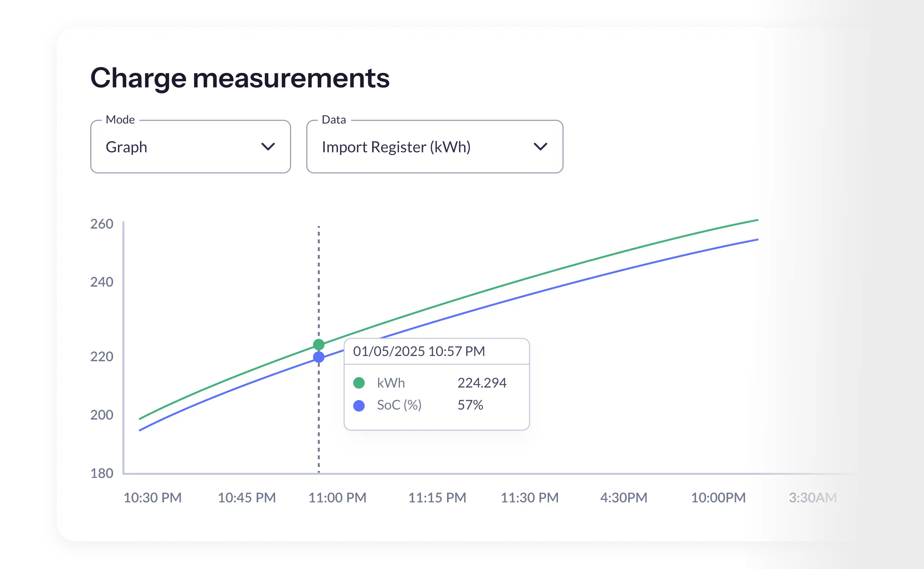Click the 180 y-axis label
924x569 pixels.
pyautogui.click(x=102, y=473)
